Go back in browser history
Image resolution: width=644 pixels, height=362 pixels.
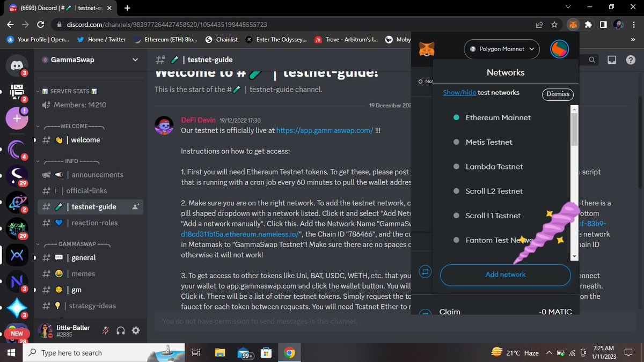coord(10,25)
